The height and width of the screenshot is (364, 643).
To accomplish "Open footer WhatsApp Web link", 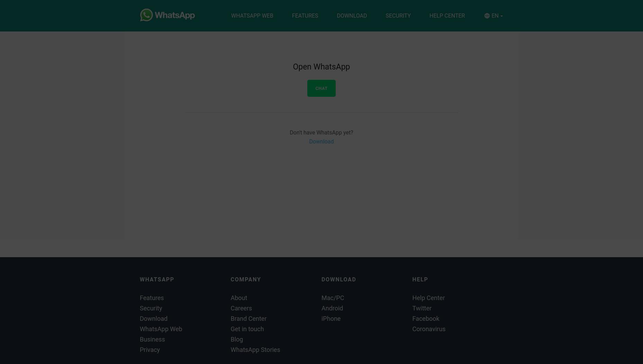I will pyautogui.click(x=161, y=329).
